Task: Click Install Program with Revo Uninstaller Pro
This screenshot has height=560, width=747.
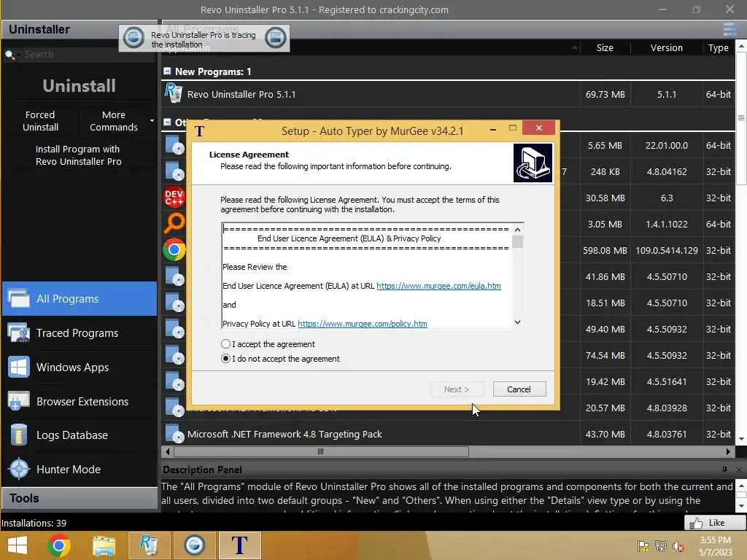Action: click(79, 155)
